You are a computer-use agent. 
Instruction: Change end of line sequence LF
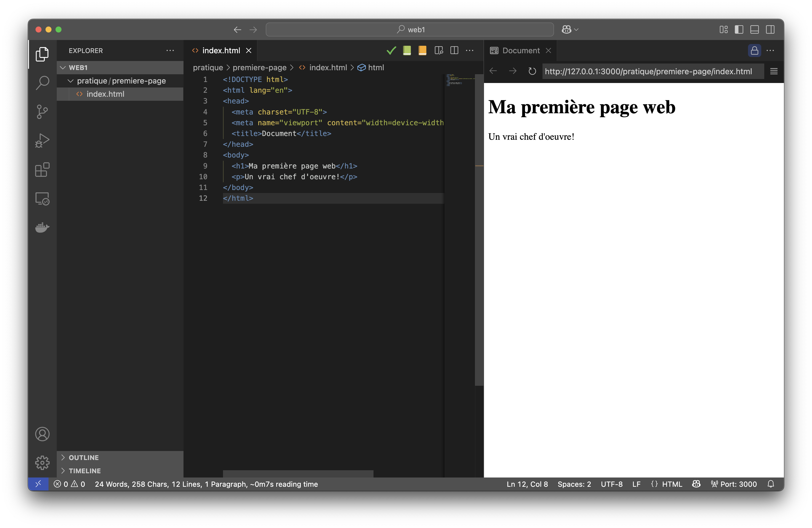click(636, 484)
